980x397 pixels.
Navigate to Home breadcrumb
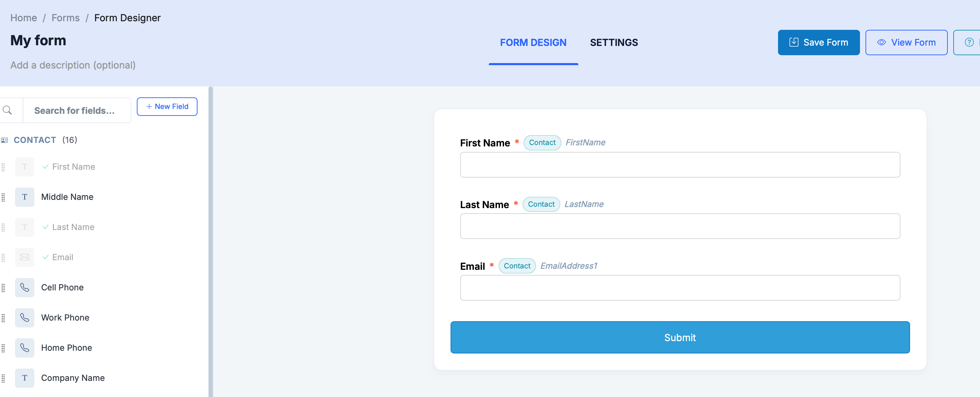click(24, 18)
